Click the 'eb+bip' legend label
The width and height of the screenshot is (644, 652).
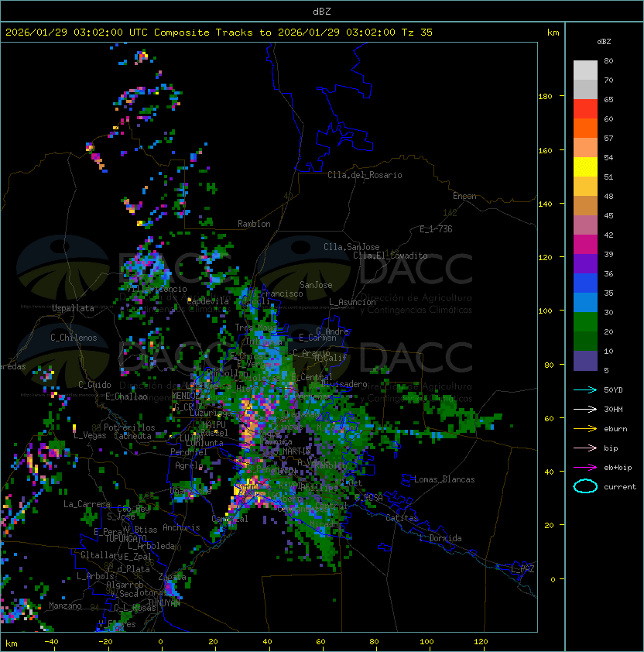click(x=618, y=468)
